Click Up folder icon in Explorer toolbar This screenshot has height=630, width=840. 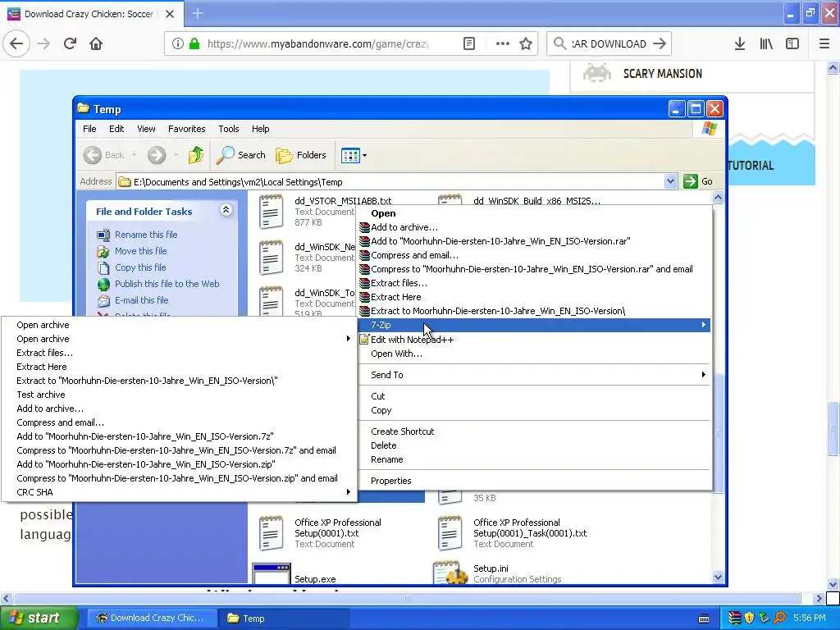pyautogui.click(x=195, y=155)
